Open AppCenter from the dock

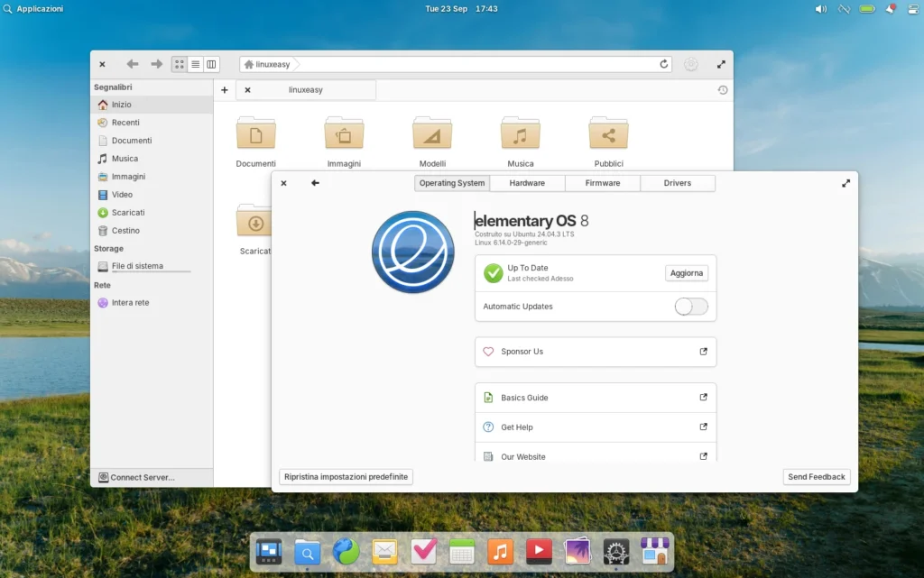(654, 551)
